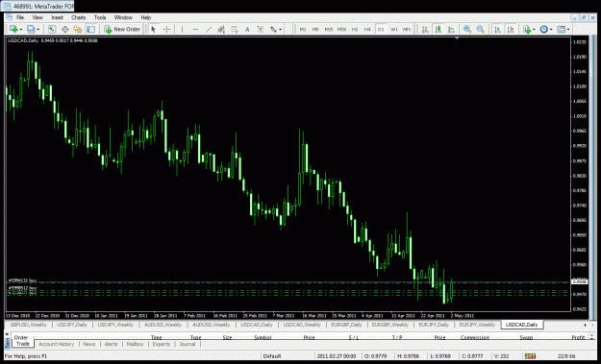The image size is (601, 364).
Task: Open the File menu
Action: click(x=20, y=17)
